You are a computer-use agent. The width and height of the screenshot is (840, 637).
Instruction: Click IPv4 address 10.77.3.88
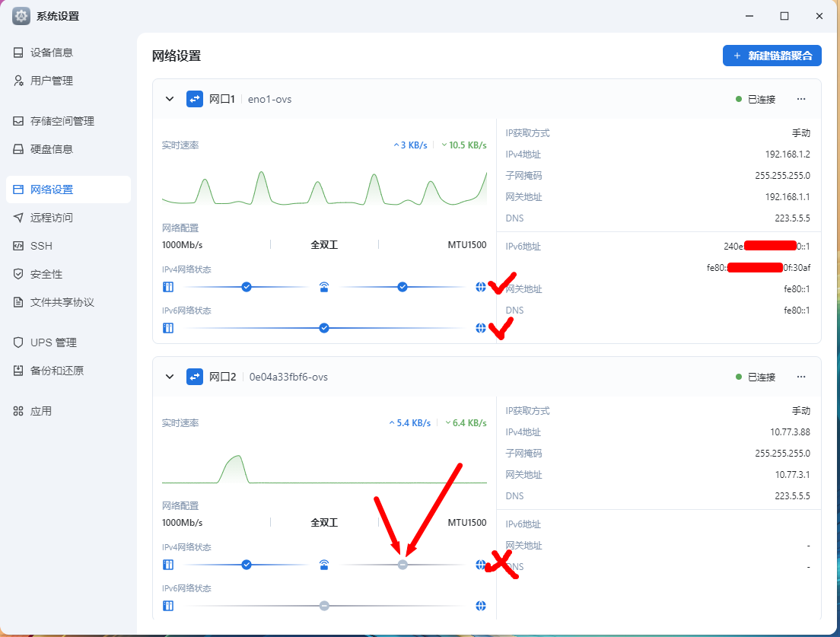coord(791,432)
